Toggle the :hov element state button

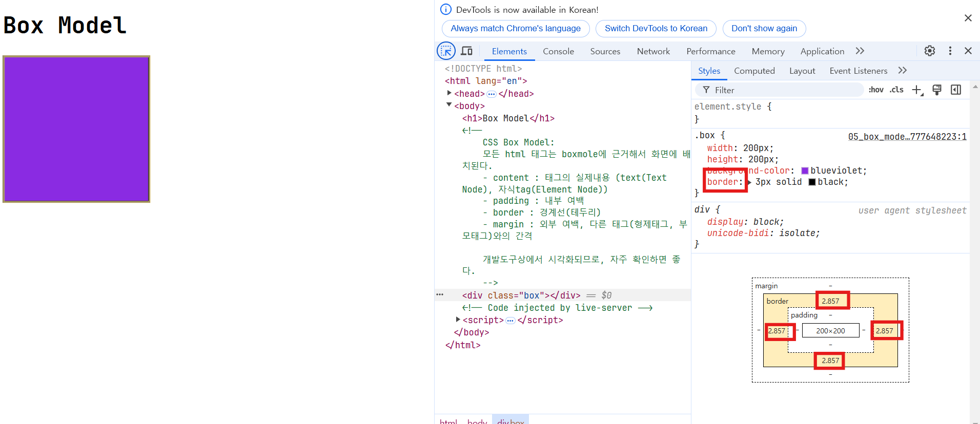[x=876, y=90]
